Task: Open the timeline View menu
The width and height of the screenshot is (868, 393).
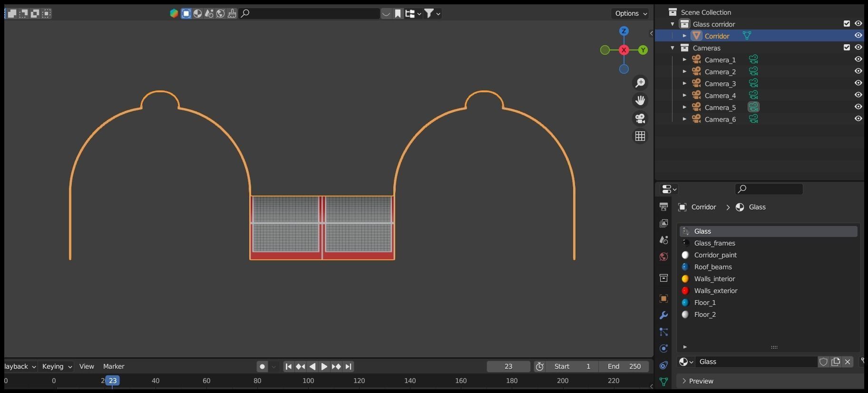Action: pyautogui.click(x=87, y=366)
